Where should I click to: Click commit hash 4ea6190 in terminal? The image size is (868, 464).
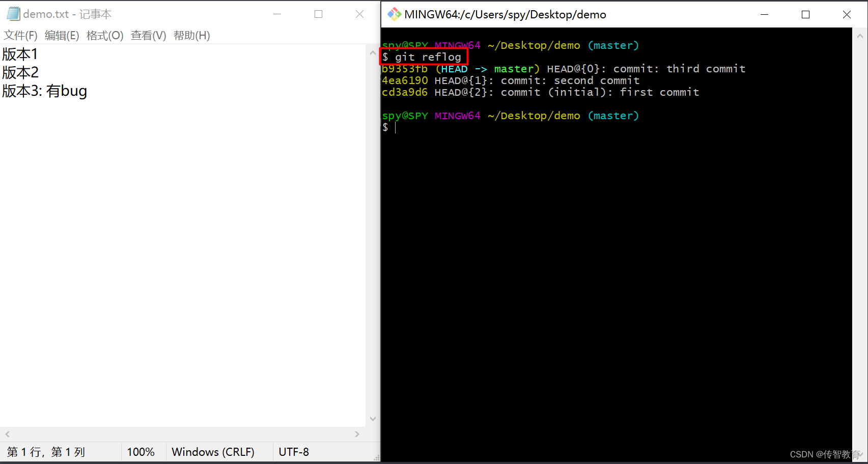[x=405, y=80]
